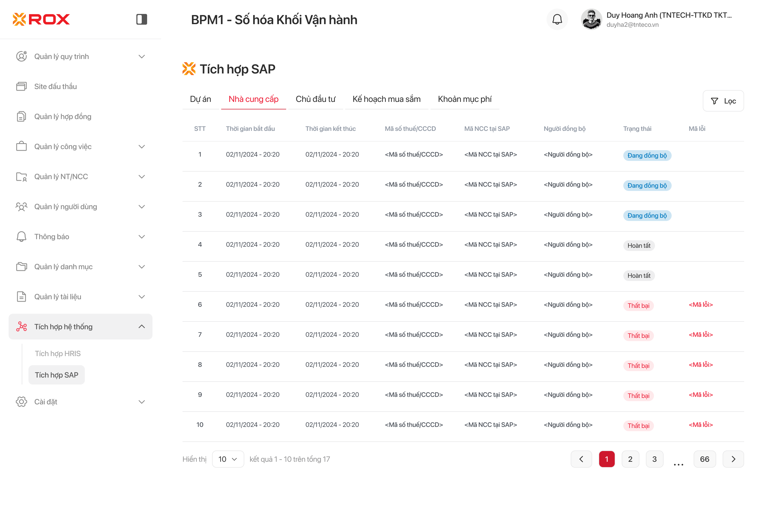Toggle the sidebar collapse icon

(141, 19)
